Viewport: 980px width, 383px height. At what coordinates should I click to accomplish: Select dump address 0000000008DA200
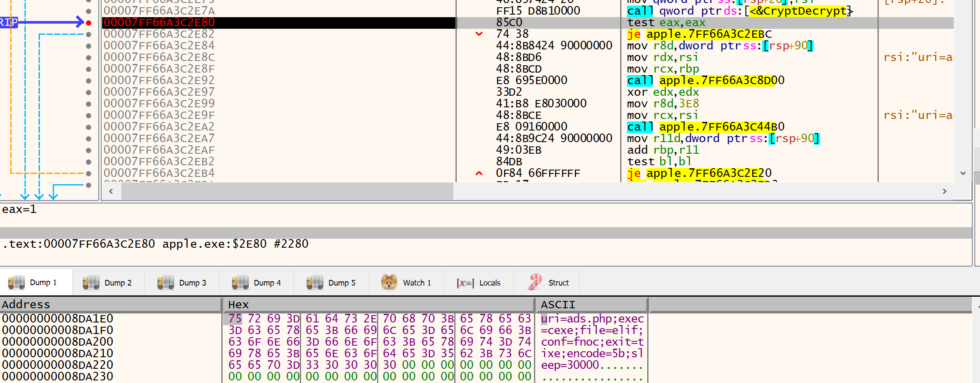(x=57, y=342)
